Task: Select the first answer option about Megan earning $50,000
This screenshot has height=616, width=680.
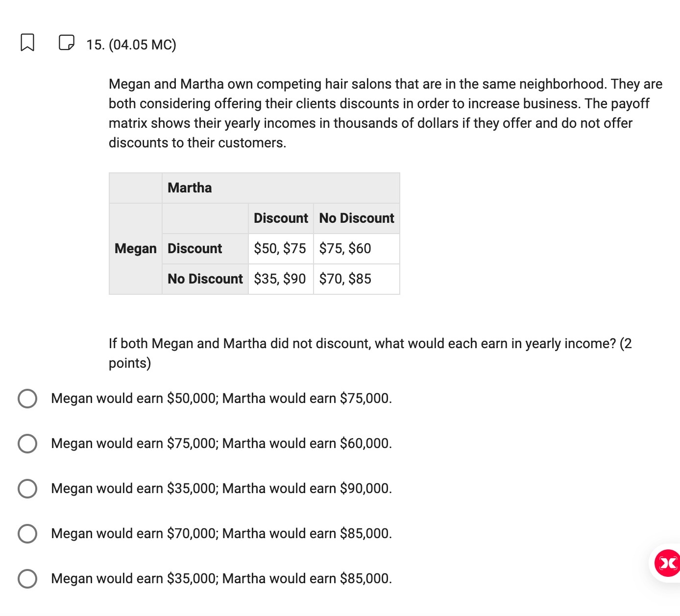Action: tap(28, 398)
